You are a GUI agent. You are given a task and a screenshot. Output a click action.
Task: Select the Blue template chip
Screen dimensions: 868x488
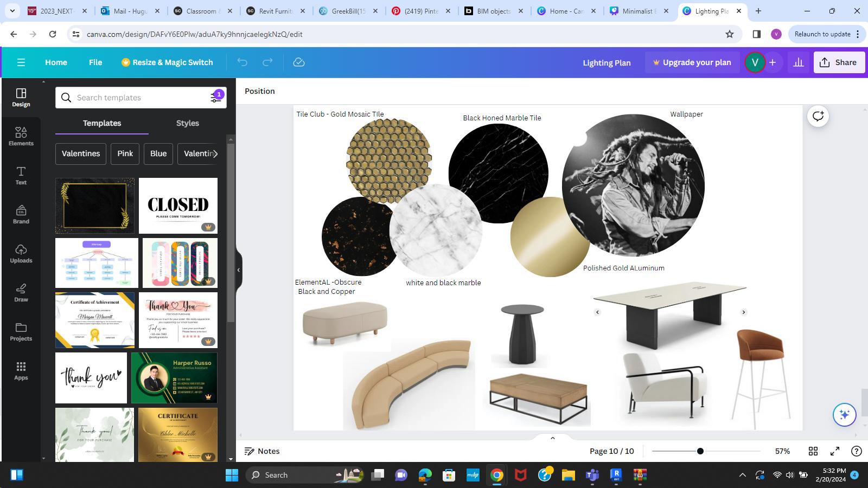pyautogui.click(x=158, y=153)
